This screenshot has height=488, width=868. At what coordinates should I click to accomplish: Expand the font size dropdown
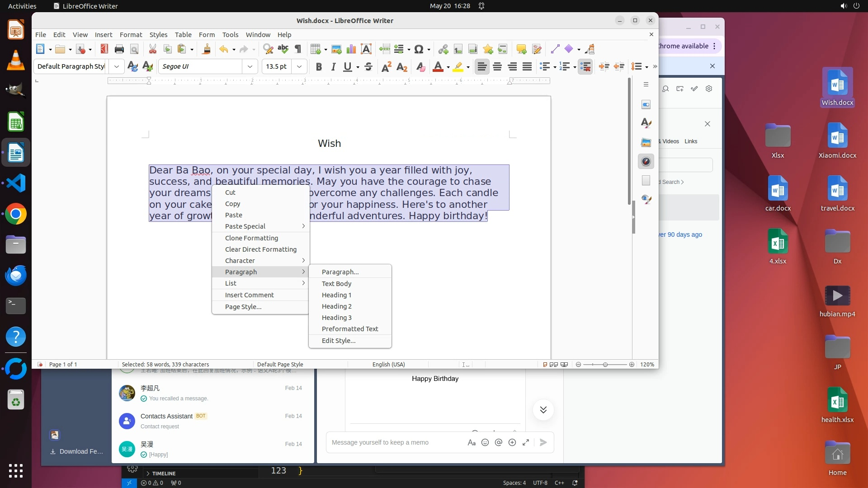[x=299, y=67]
